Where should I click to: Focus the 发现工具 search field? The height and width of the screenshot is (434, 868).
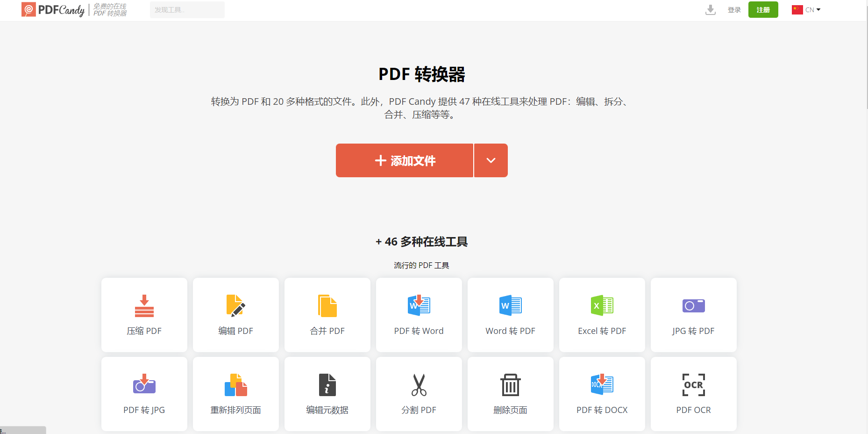coord(187,10)
